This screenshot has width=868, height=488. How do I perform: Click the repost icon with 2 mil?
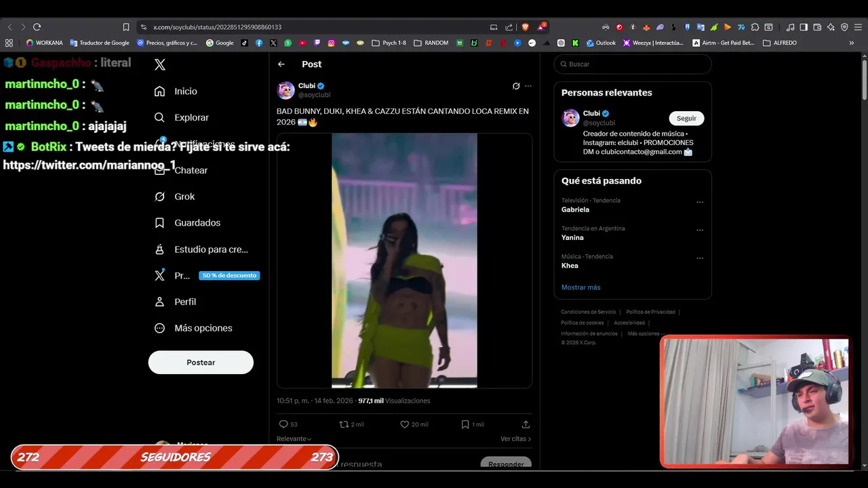click(x=351, y=424)
